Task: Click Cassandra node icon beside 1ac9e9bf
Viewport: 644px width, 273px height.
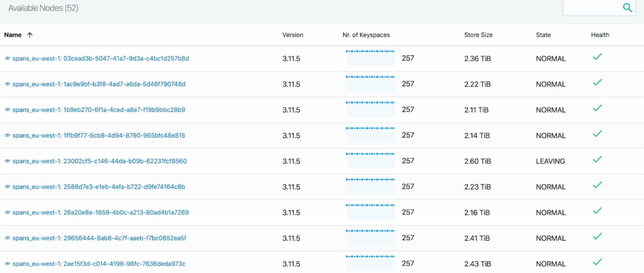Action: pyautogui.click(x=7, y=84)
